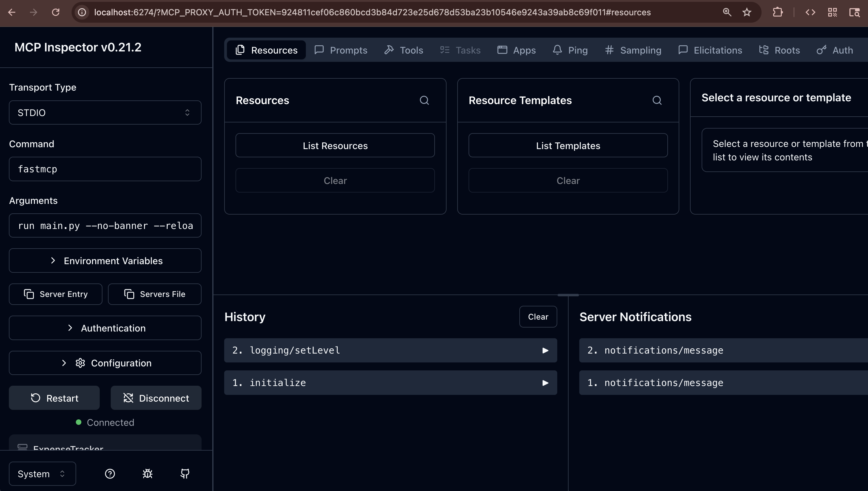Open the Ping tab
This screenshot has height=491, width=868.
coord(570,50)
